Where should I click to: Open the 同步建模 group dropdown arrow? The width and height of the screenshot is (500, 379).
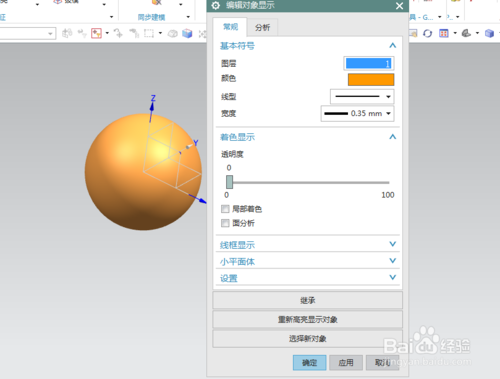pos(188,17)
